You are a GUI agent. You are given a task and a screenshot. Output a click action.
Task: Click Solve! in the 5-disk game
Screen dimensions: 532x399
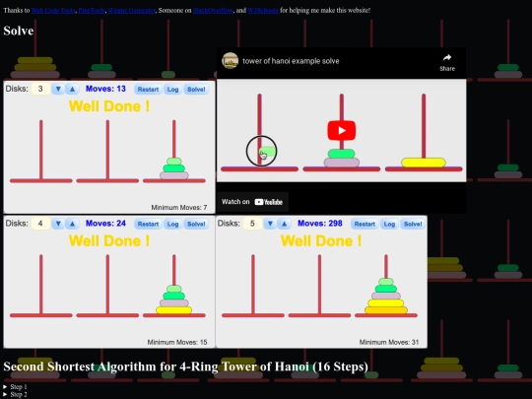413,224
